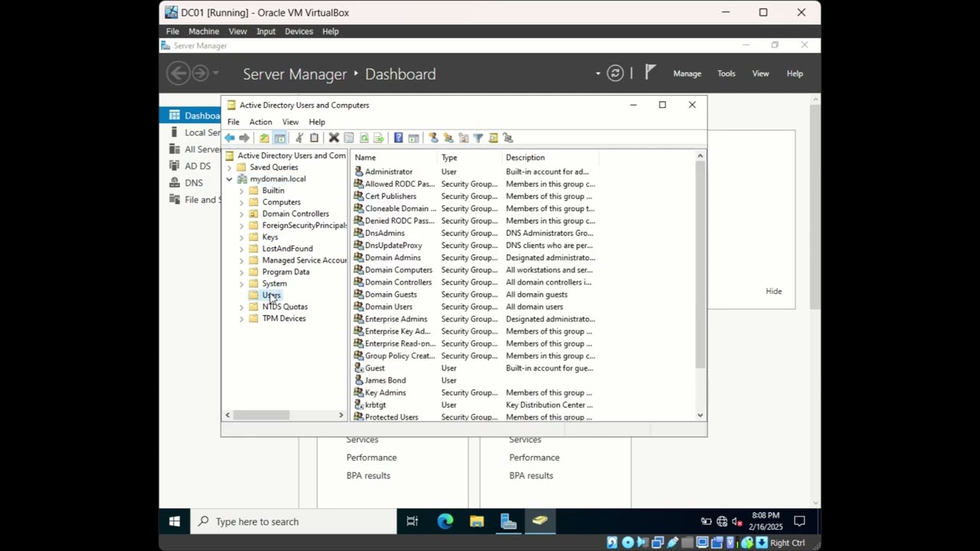Create a new group via toolbar icon
980x551 pixels.
tap(449, 138)
